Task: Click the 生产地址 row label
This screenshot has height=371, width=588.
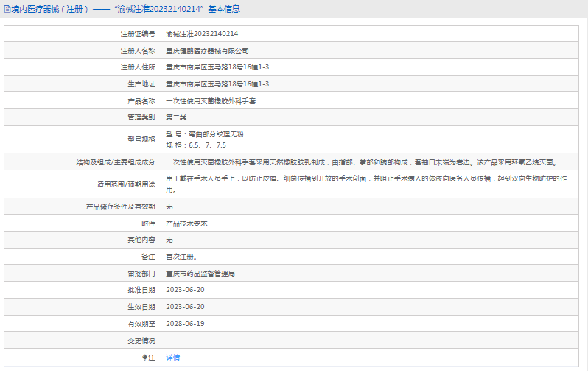Action: coord(141,84)
